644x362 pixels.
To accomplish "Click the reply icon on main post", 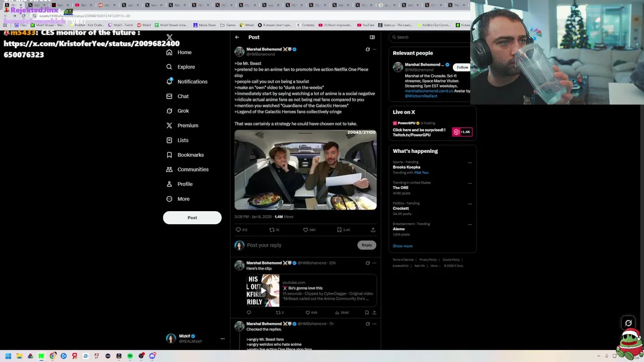I will pyautogui.click(x=238, y=230).
